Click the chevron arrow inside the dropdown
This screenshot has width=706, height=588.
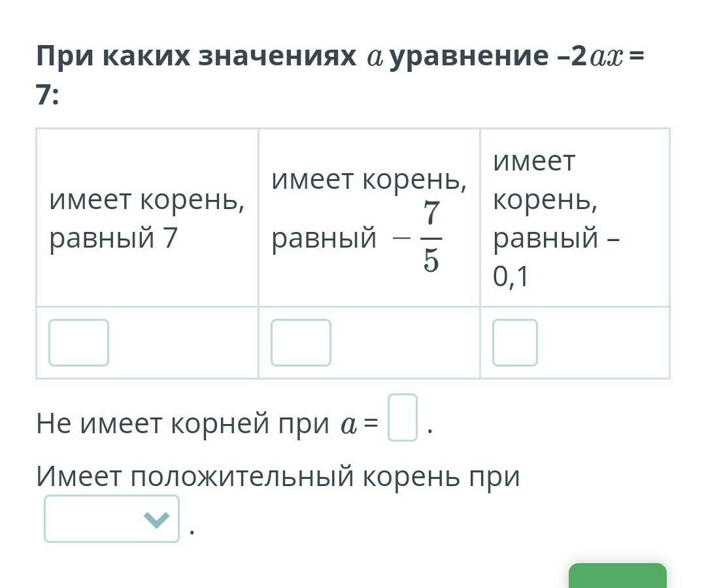tap(157, 519)
